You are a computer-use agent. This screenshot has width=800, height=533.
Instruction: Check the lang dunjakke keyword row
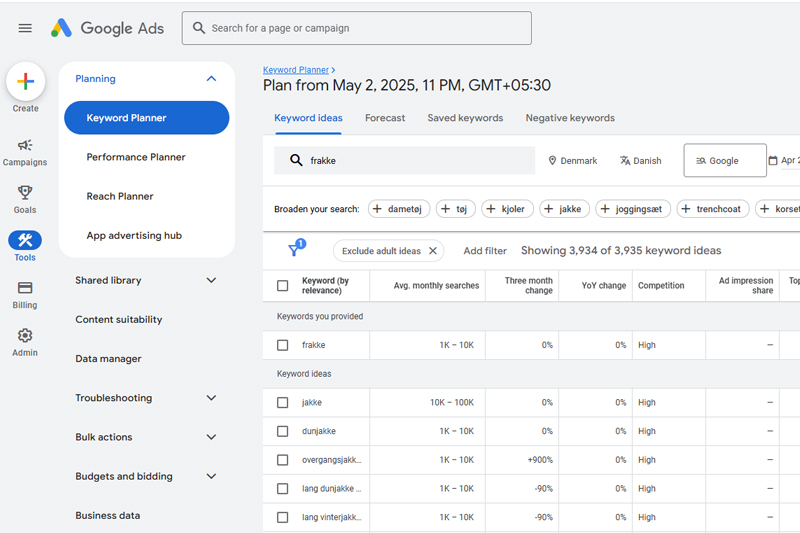[x=282, y=489]
